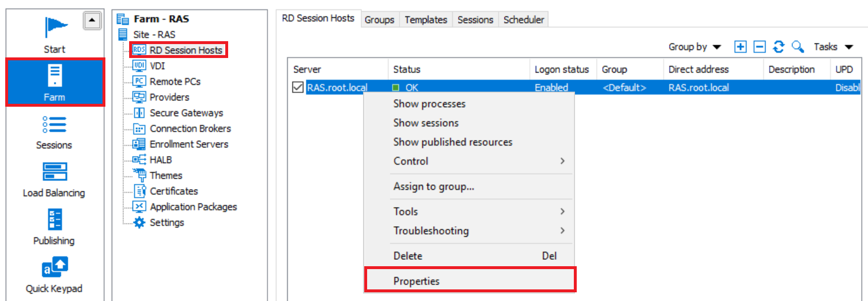
Task: Choose Show published resources menu entry
Action: pyautogui.click(x=453, y=142)
